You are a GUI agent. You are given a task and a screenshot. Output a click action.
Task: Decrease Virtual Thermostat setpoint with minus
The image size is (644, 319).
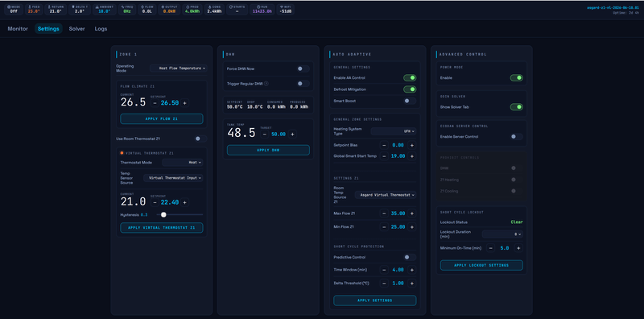(155, 202)
